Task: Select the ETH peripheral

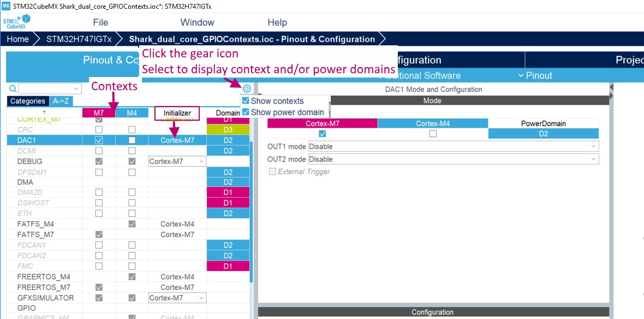Action: [24, 214]
